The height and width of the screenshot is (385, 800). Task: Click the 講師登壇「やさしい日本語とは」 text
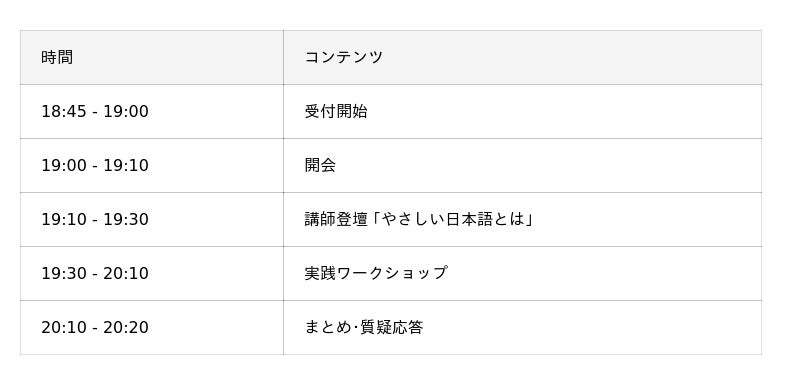click(419, 219)
